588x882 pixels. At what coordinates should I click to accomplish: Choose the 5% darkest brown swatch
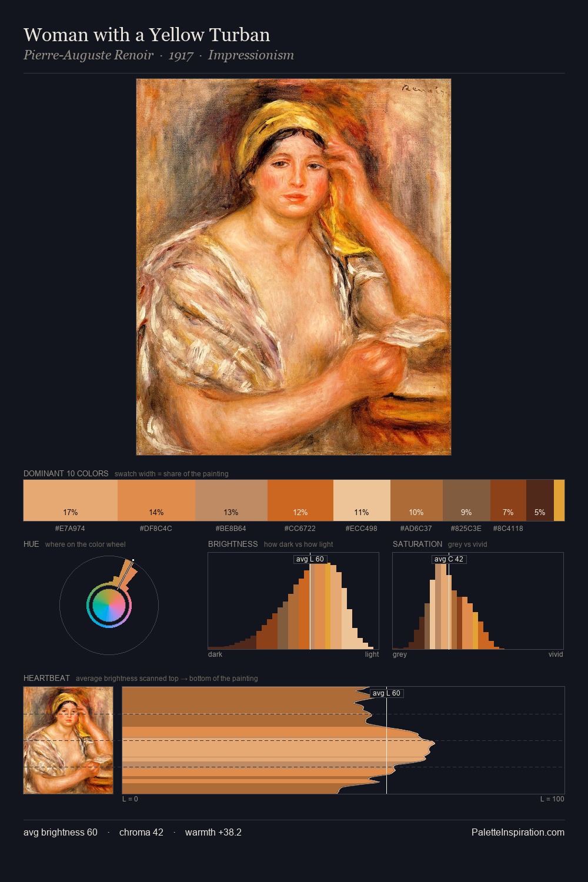click(x=540, y=500)
